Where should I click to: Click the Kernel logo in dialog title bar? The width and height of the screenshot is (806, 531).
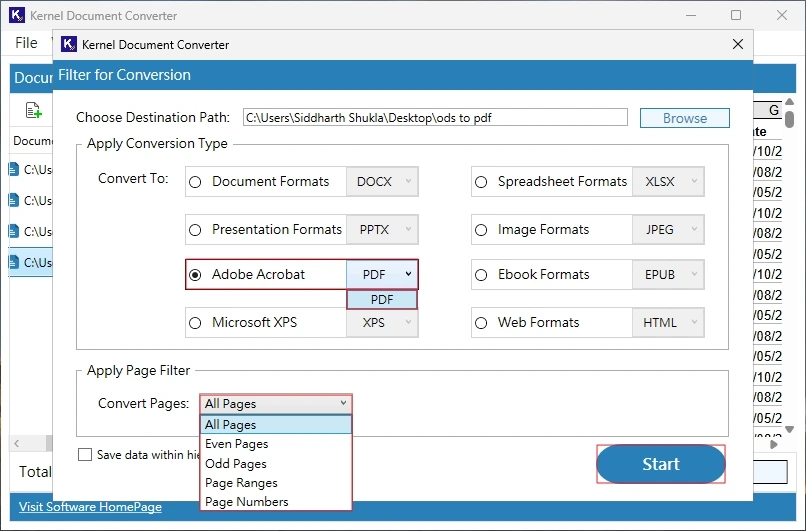pos(69,44)
